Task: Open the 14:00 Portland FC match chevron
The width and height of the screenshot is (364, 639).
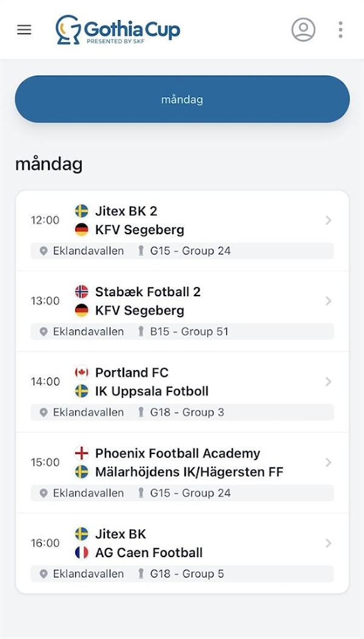Action: click(328, 382)
